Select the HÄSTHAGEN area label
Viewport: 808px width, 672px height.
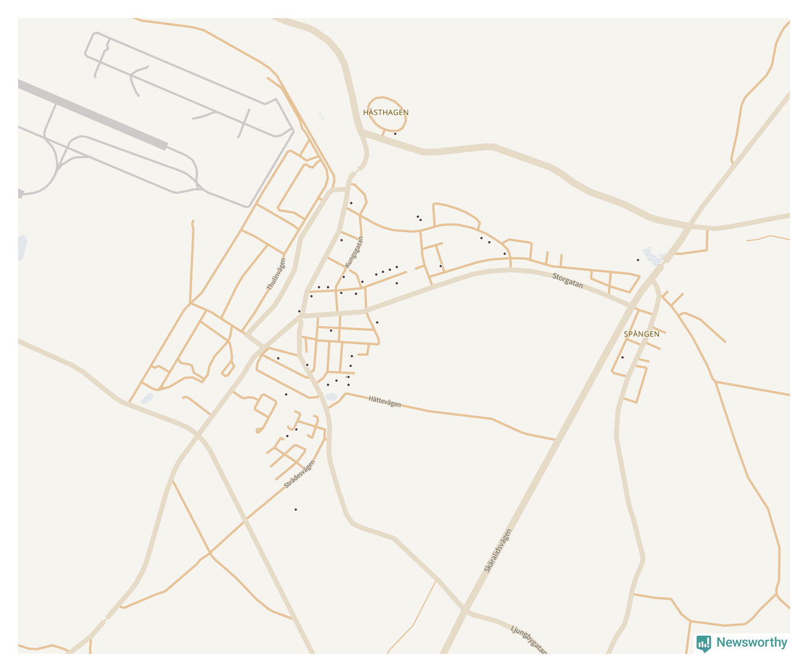pyautogui.click(x=386, y=113)
